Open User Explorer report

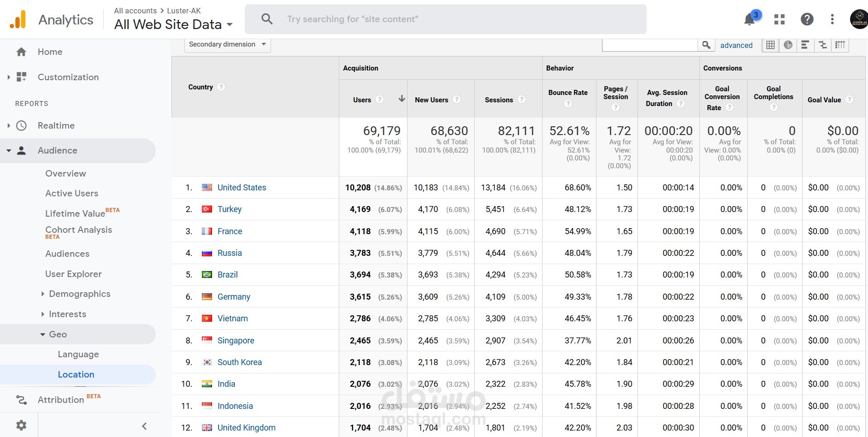click(73, 274)
